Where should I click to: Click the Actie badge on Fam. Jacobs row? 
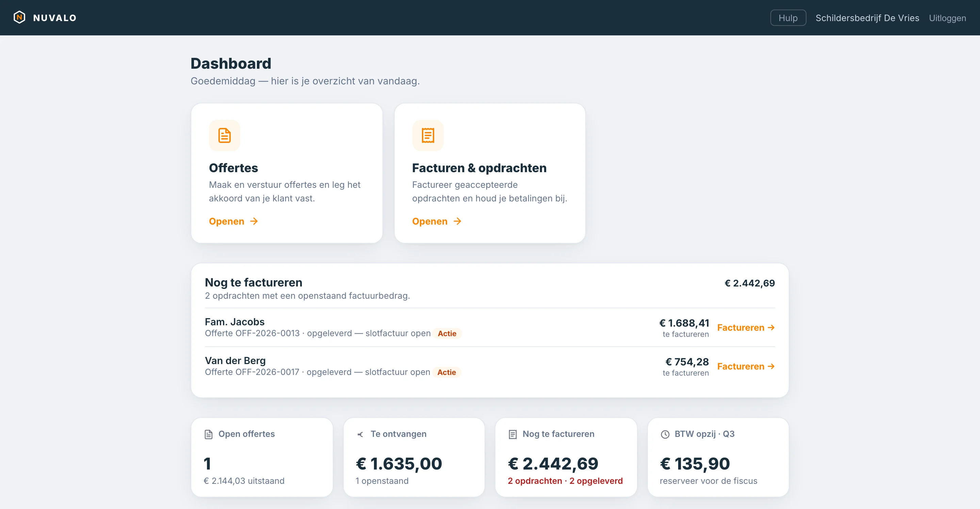coord(447,333)
